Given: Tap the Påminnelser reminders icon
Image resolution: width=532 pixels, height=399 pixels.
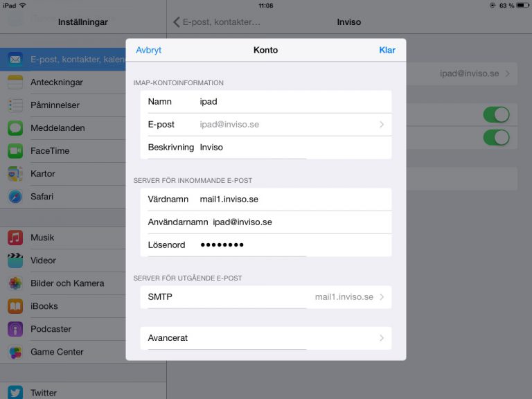Looking at the screenshot, I should coord(15,105).
